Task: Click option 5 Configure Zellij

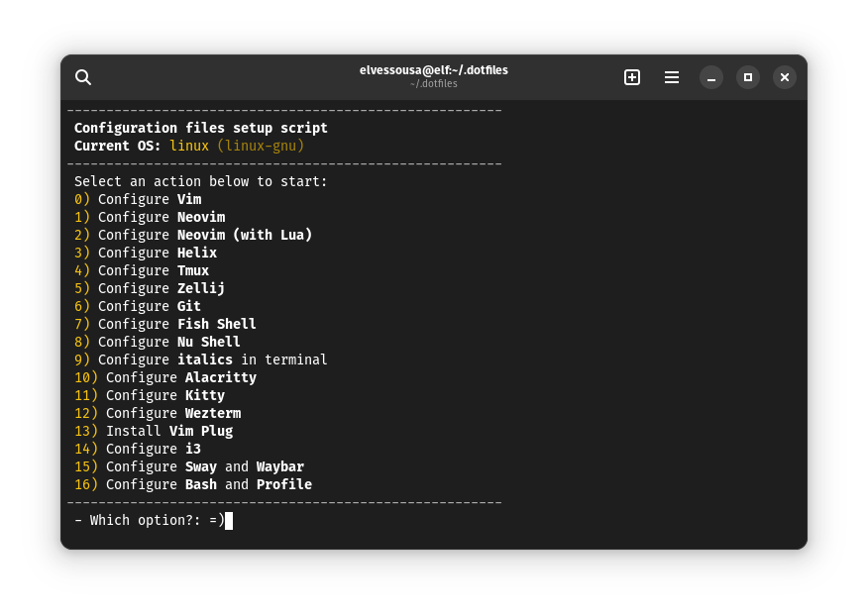Action: (150, 288)
